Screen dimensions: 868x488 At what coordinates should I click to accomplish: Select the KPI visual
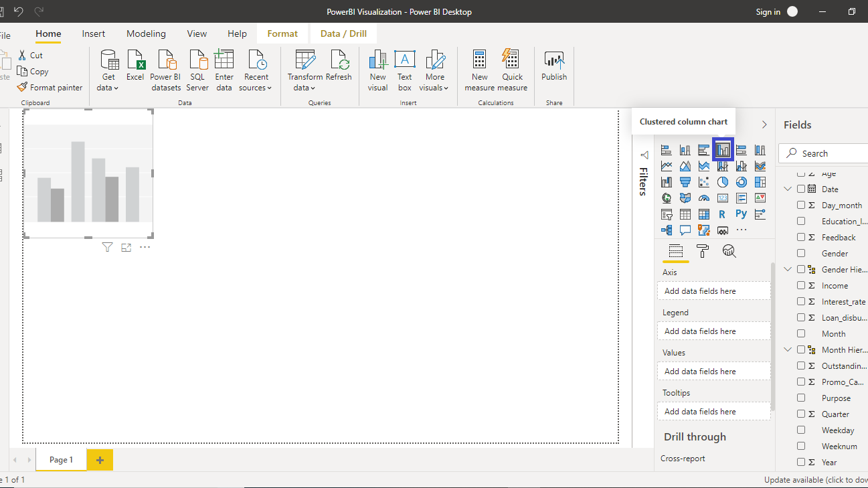[760, 198]
